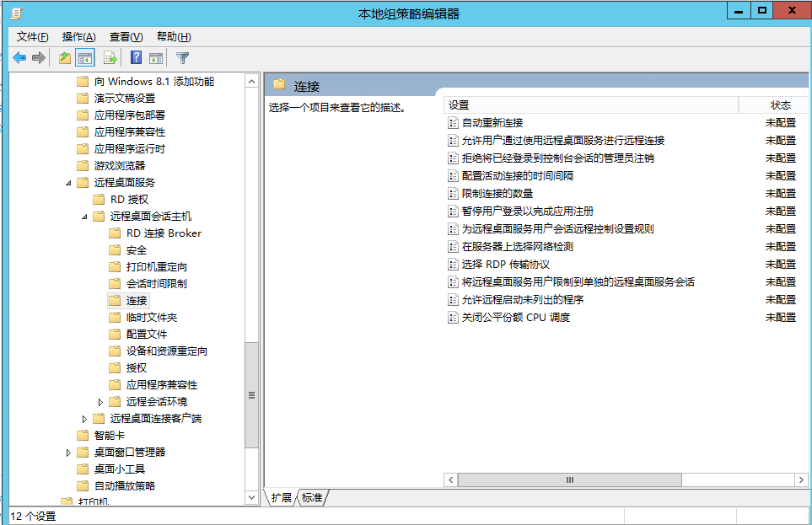Expand the 桌面窗口管理器 tree node
This screenshot has width=812, height=525.
point(68,453)
